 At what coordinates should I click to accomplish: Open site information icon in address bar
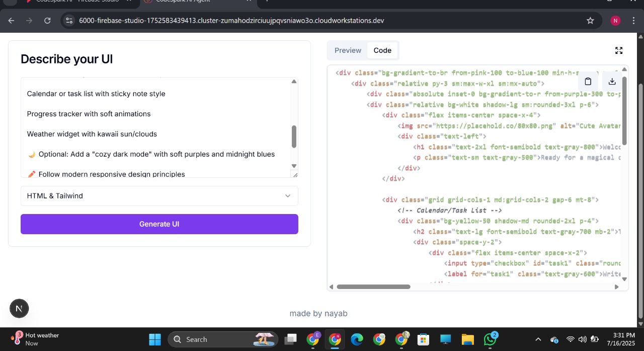(69, 21)
